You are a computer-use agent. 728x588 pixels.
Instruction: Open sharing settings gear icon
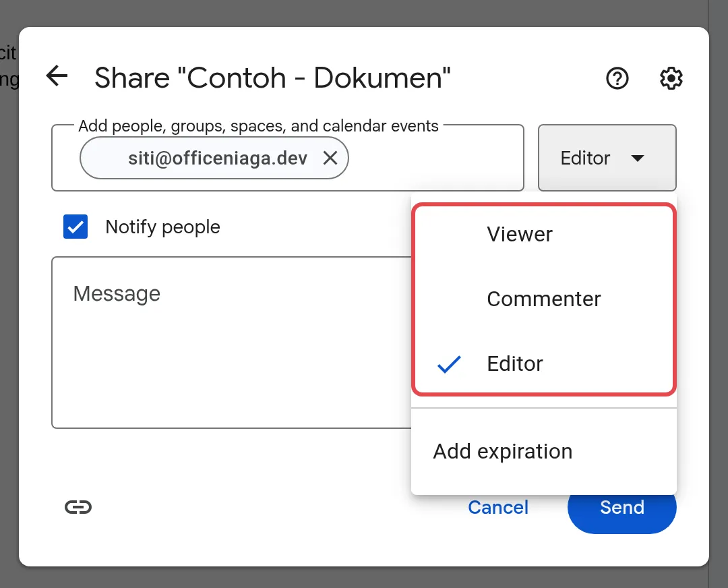[671, 78]
